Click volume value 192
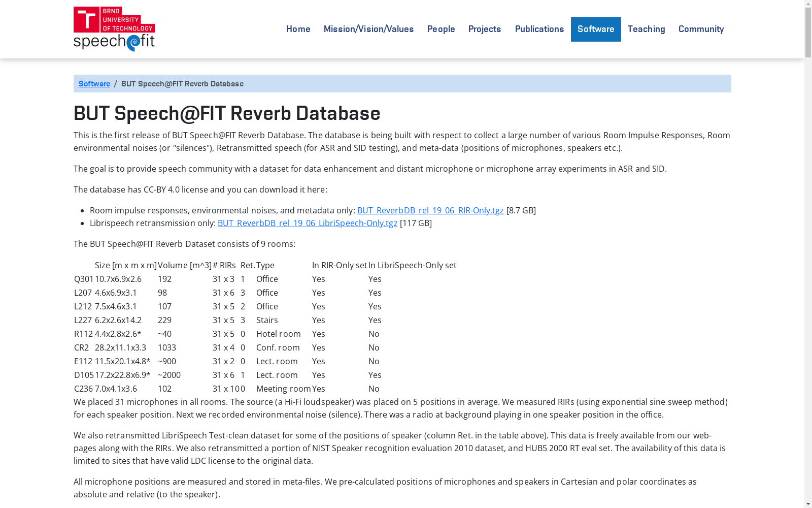The height and width of the screenshot is (508, 812). (165, 279)
